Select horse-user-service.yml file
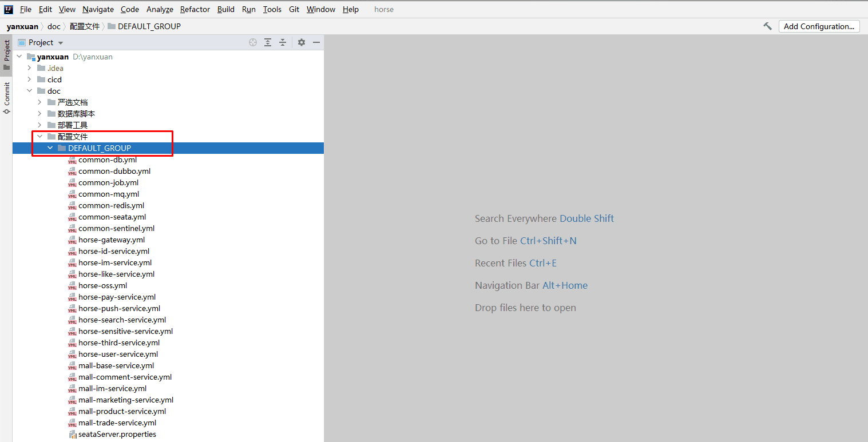The height and width of the screenshot is (442, 868). pos(118,355)
